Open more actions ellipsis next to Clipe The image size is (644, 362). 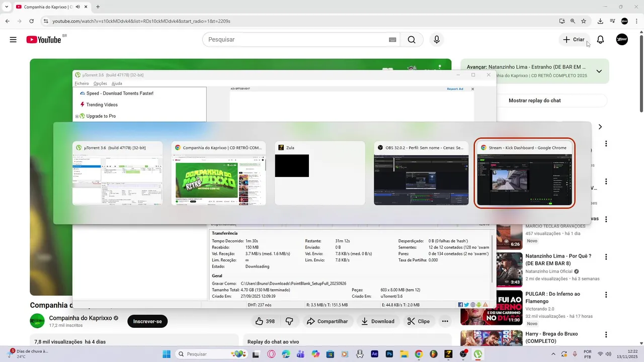pos(445,321)
